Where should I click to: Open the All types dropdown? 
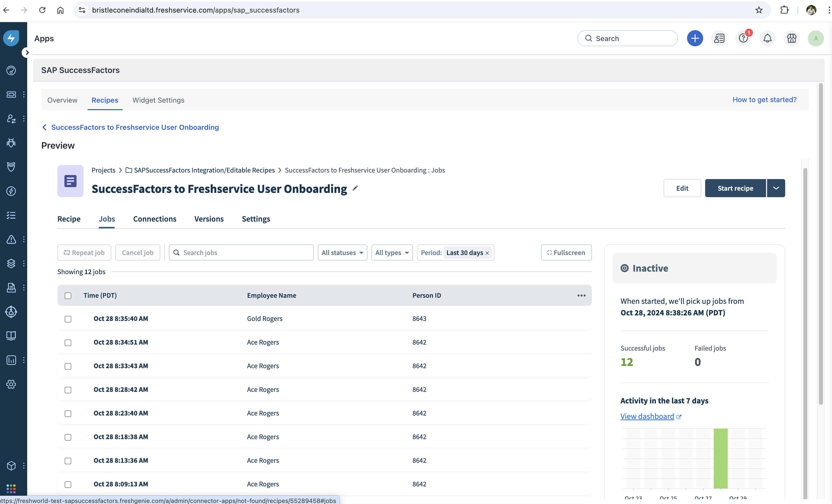point(392,253)
